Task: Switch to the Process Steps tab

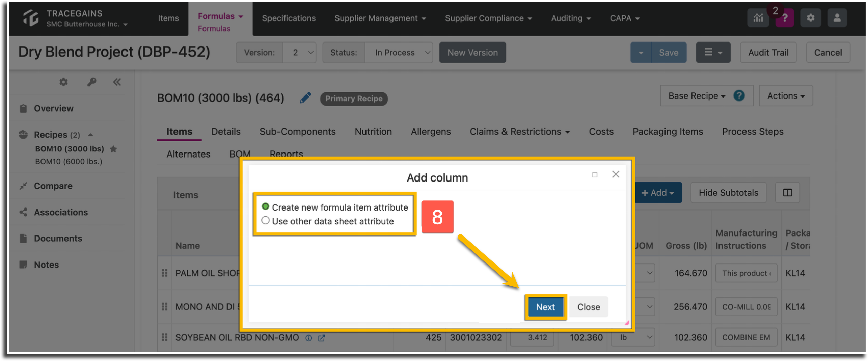Action: 753,131
